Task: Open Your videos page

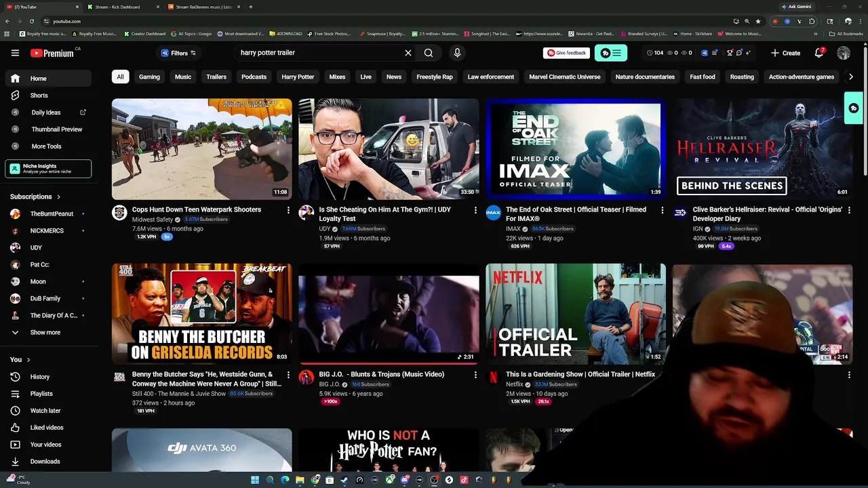Action: (x=48, y=445)
